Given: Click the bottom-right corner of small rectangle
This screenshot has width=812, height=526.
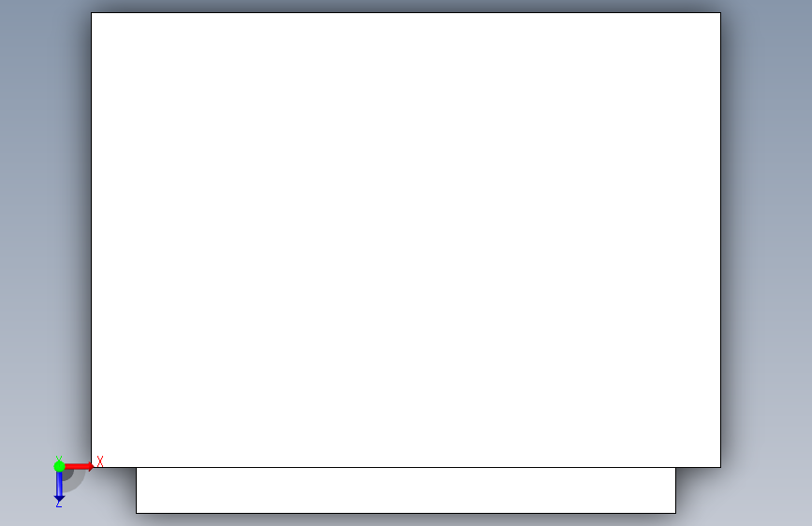Looking at the screenshot, I should point(676,513).
